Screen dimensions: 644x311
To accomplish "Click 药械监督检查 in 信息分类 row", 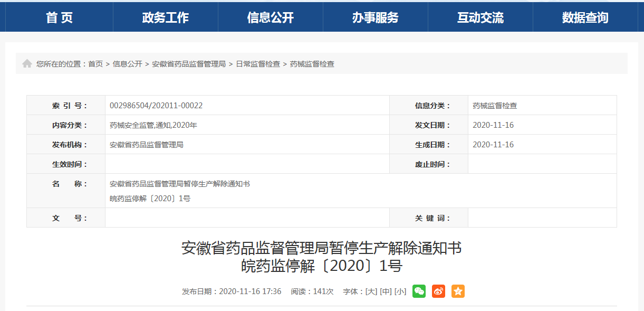I will pyautogui.click(x=495, y=106).
